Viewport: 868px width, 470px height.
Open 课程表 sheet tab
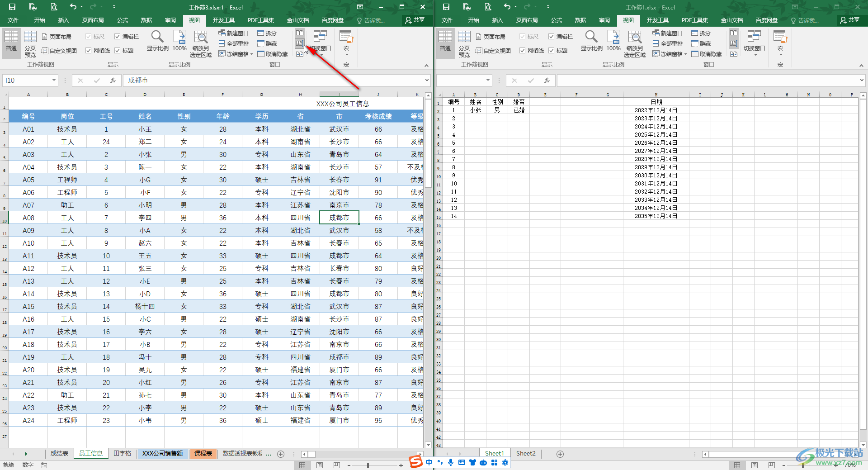203,453
